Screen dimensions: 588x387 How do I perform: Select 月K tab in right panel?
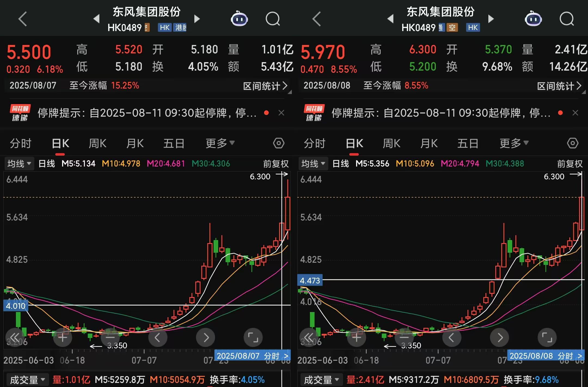pyautogui.click(x=429, y=143)
